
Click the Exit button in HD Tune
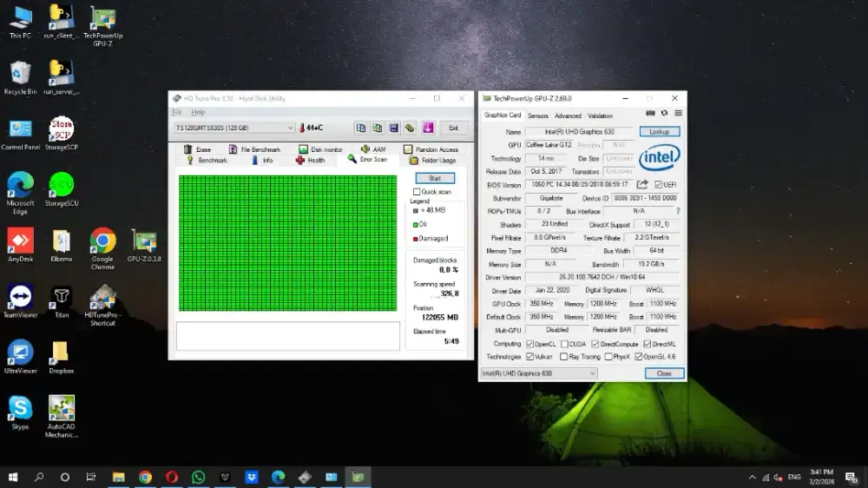[x=453, y=128]
